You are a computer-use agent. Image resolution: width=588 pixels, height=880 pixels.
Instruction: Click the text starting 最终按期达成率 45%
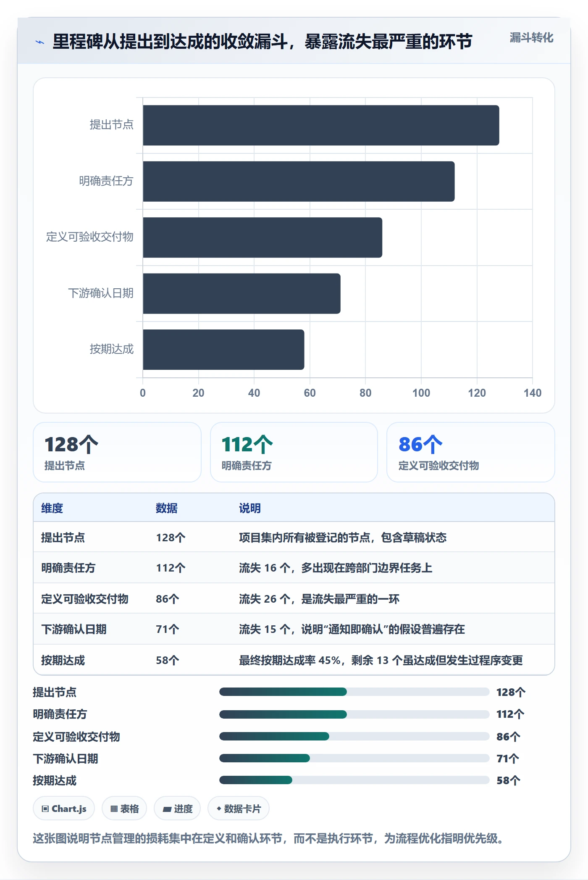tap(381, 660)
